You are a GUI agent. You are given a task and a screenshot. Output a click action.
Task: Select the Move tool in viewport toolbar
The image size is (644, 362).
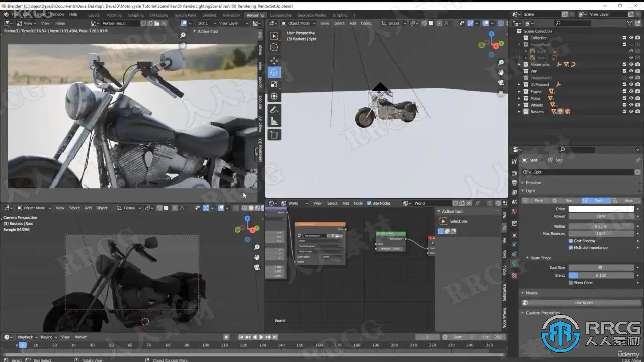pos(274,61)
